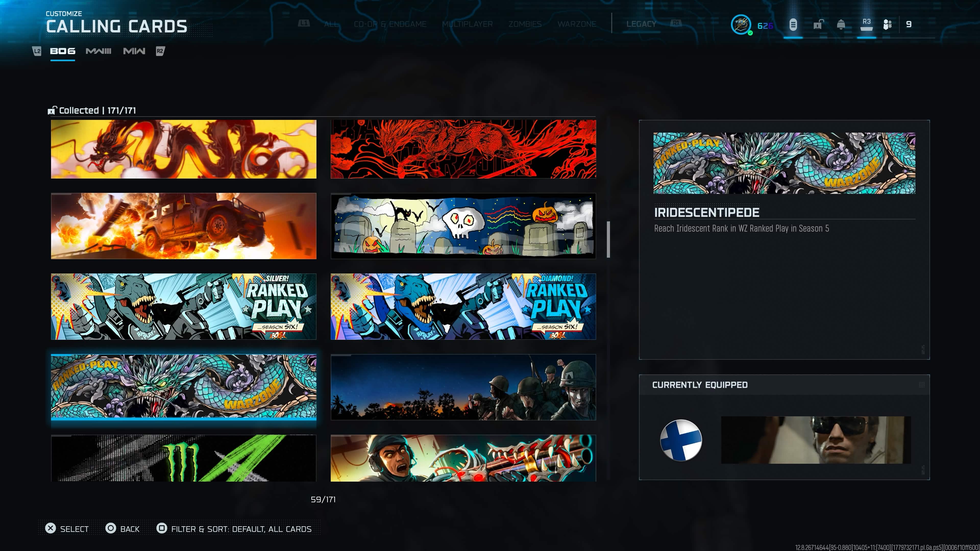Click the calling card list scrollbar
Viewport: 980px width, 551px height.
point(608,240)
